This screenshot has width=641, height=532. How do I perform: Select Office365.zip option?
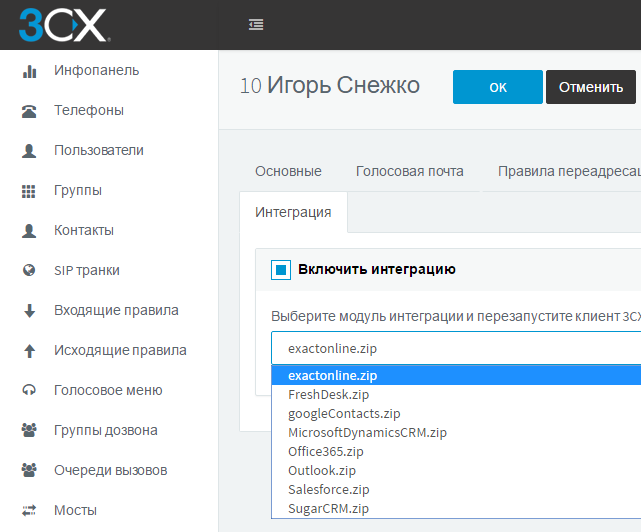point(456,451)
